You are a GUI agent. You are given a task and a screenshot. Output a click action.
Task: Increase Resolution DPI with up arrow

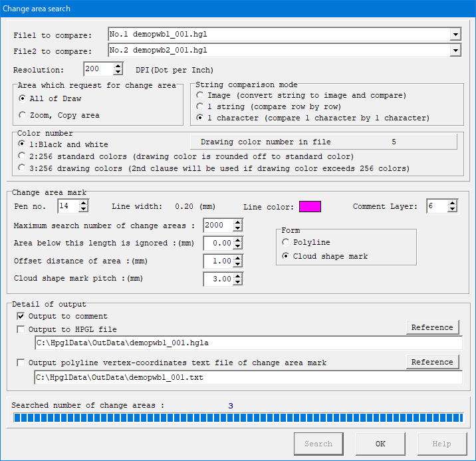(118, 66)
